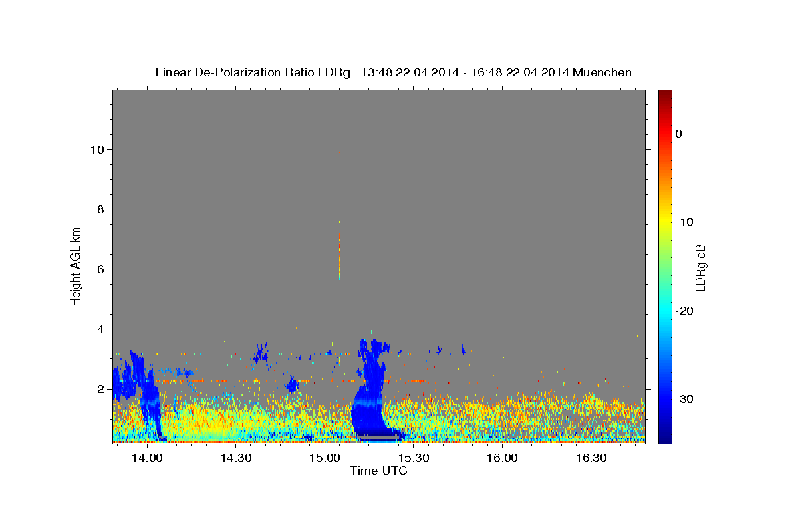798x532 pixels.
Task: Click the dark blue bottom of colorbar
Action: 665,438
